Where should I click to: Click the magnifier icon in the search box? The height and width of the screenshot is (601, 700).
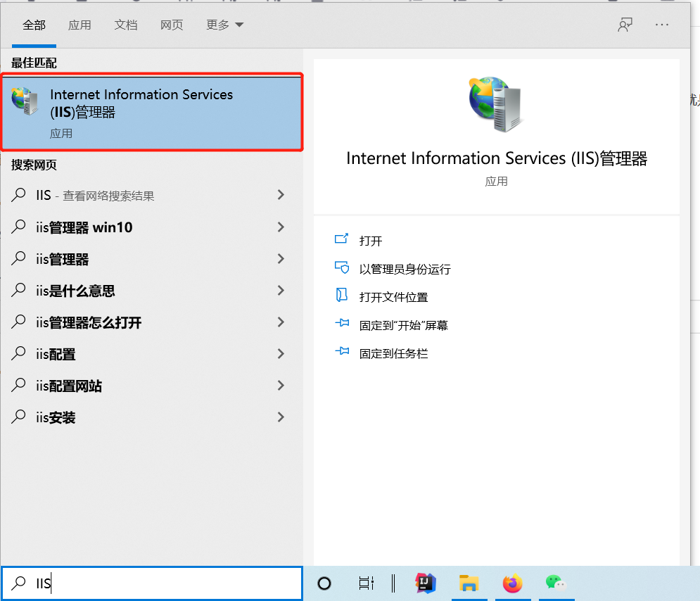(x=18, y=583)
